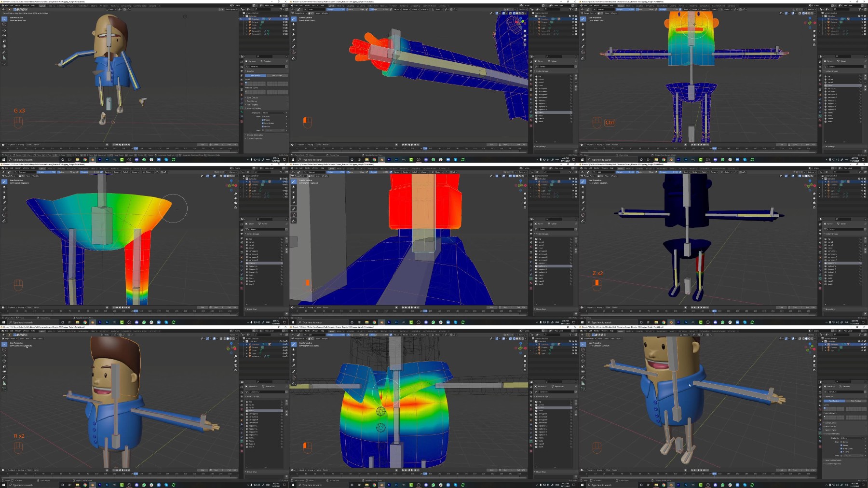
Task: Select Average weight brush in red-torso close-up frame
Action: coord(294,192)
